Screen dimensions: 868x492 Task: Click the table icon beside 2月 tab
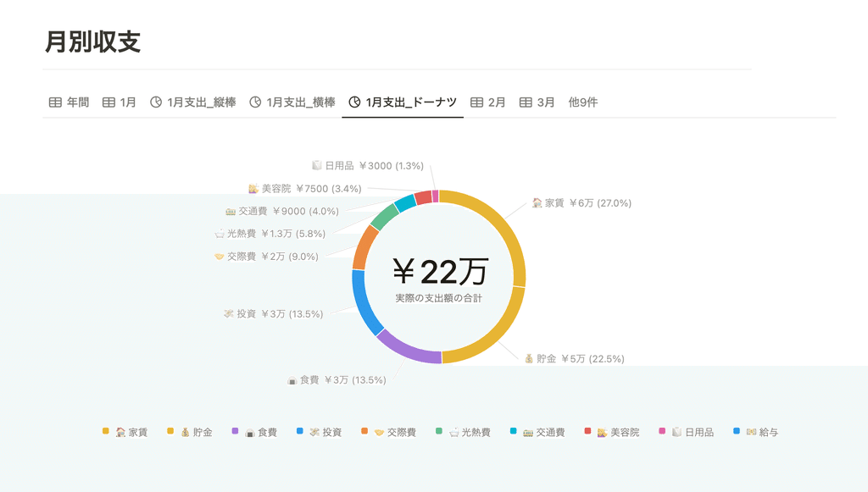coord(476,102)
